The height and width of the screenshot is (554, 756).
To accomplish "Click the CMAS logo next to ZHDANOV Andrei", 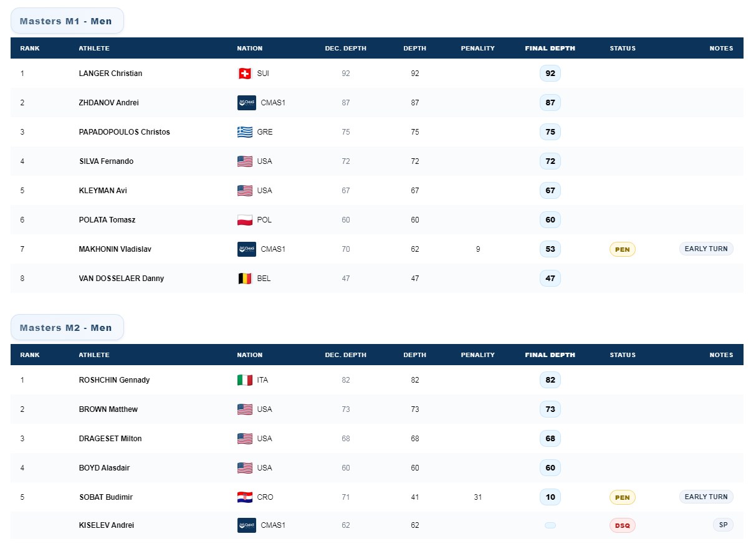I will [247, 103].
